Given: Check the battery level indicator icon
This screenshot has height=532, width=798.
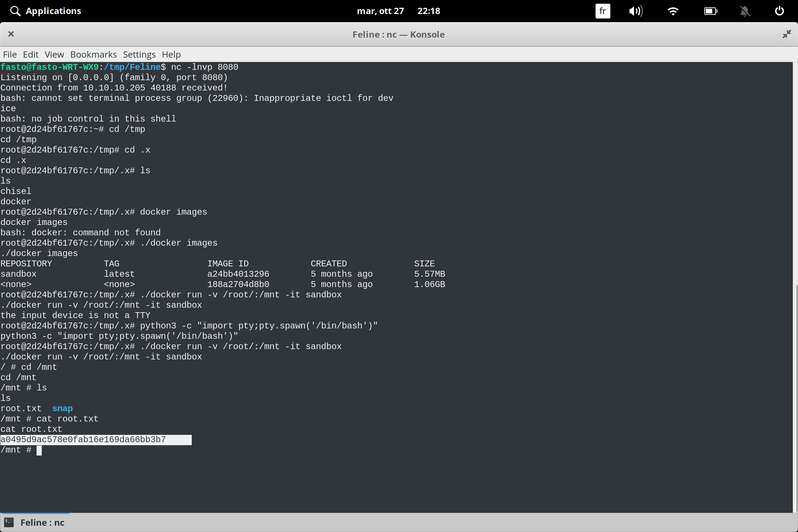Looking at the screenshot, I should (710, 11).
